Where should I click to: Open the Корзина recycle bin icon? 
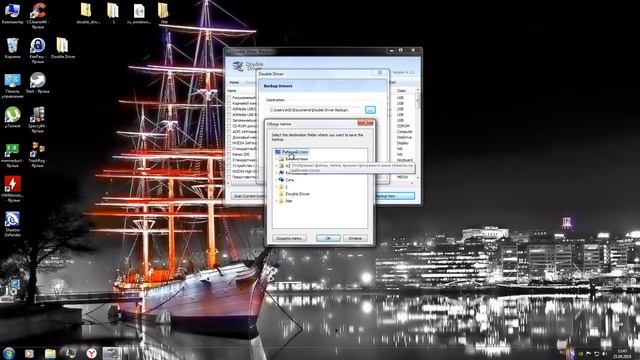point(12,48)
